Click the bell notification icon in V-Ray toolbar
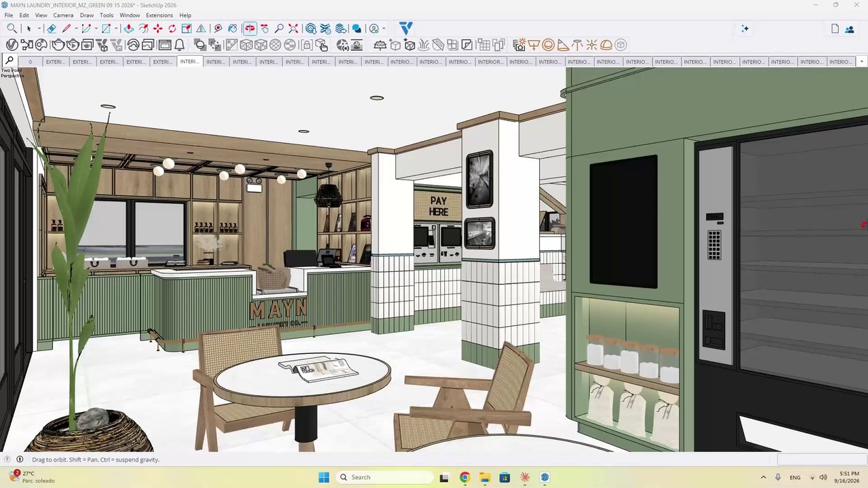This screenshot has height=488, width=868. 180,45
